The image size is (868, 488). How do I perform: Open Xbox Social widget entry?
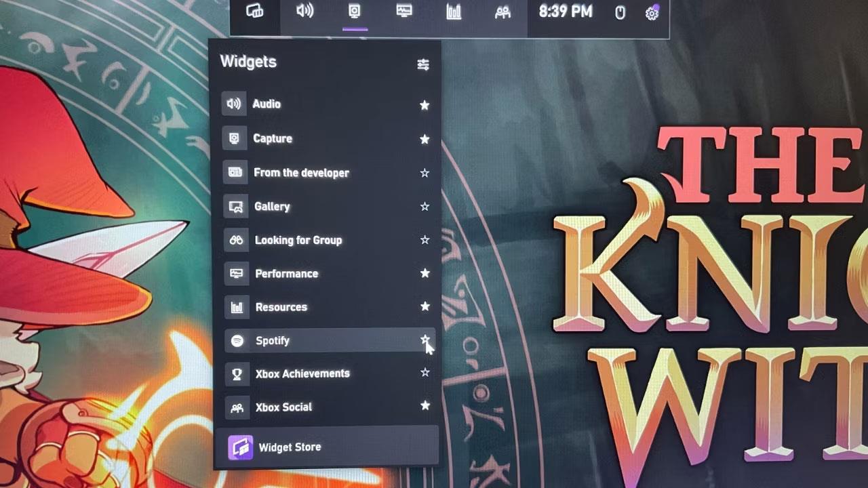332,407
